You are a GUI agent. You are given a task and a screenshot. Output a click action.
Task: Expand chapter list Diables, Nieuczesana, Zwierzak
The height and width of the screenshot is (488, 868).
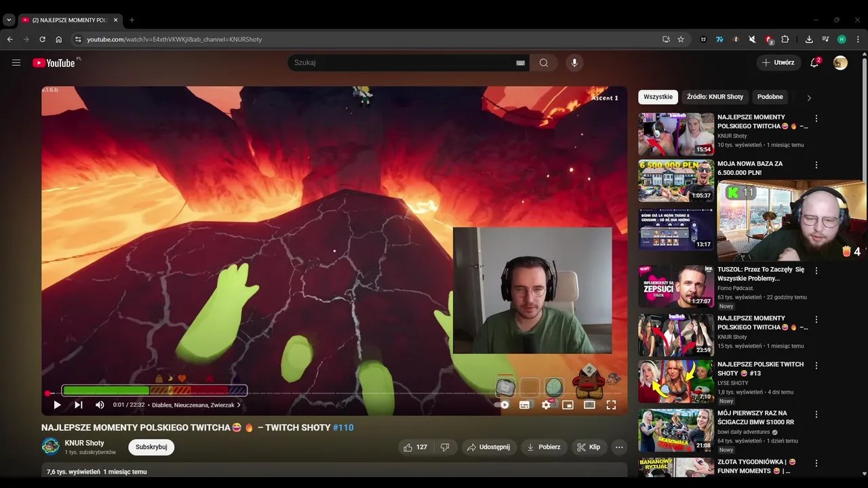[x=196, y=405]
